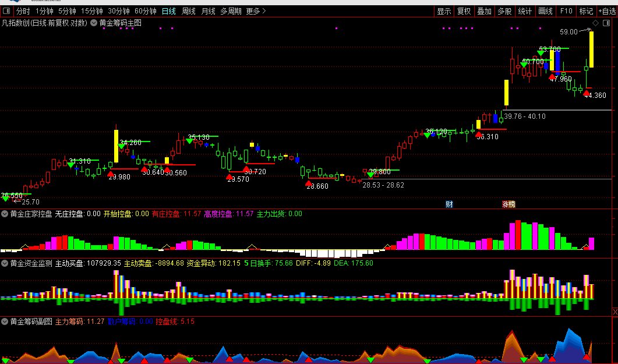
Task: Open the 多周期 multi-period view
Action: click(x=231, y=11)
